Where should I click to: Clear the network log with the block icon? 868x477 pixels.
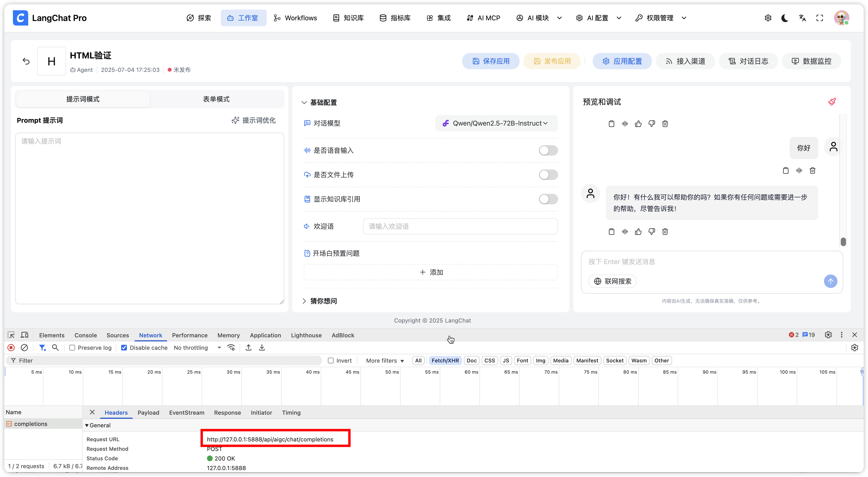(x=24, y=347)
